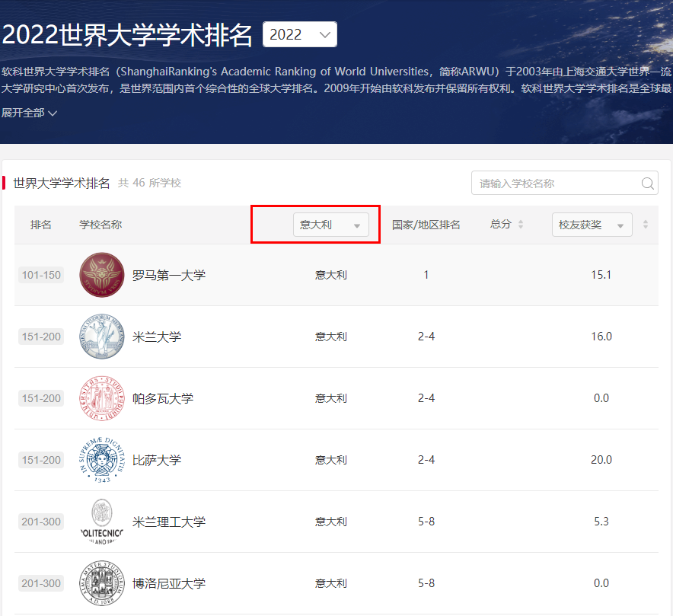Image resolution: width=673 pixels, height=616 pixels.
Task: Click the sort arrows beside 校友获奖 column
Action: point(644,225)
